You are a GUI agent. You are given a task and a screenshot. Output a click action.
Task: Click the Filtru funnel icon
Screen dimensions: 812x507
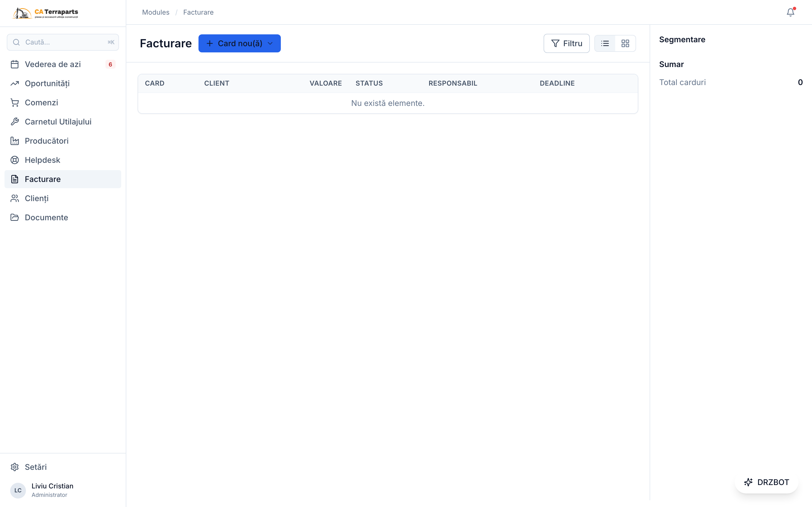click(x=555, y=43)
